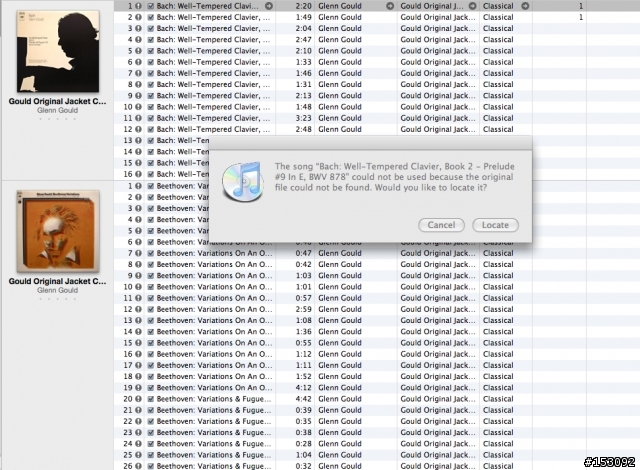Uncheck Bach track 11 checkbox (3:23)

pos(151,118)
